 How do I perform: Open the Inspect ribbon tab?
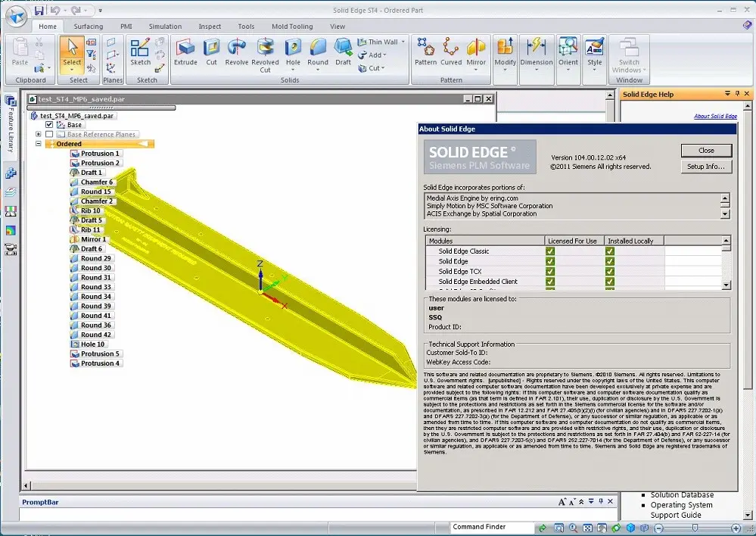pyautogui.click(x=210, y=26)
